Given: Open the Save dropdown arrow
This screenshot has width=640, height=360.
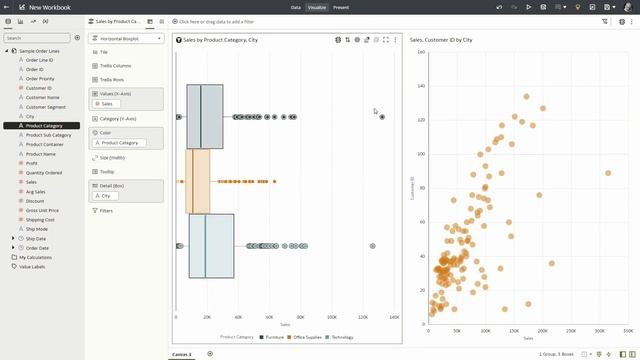Looking at the screenshot, I should 614,7.
